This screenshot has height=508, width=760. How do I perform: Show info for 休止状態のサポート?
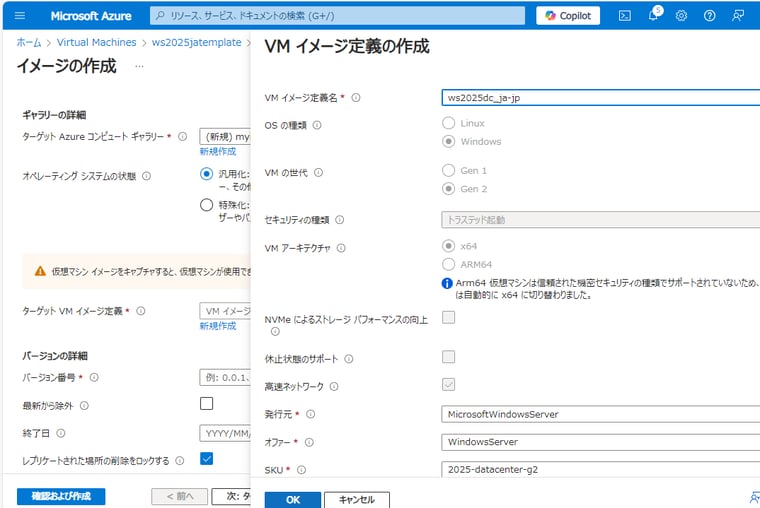tap(349, 359)
